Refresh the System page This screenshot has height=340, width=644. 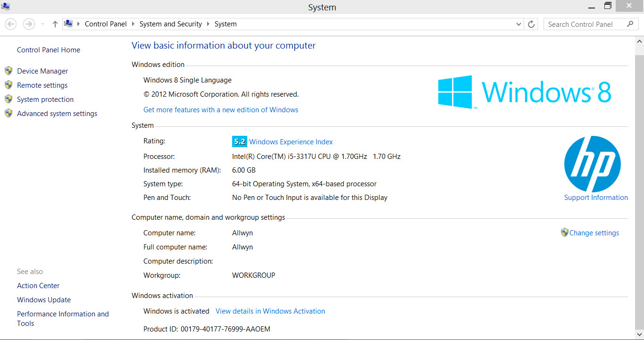point(531,24)
